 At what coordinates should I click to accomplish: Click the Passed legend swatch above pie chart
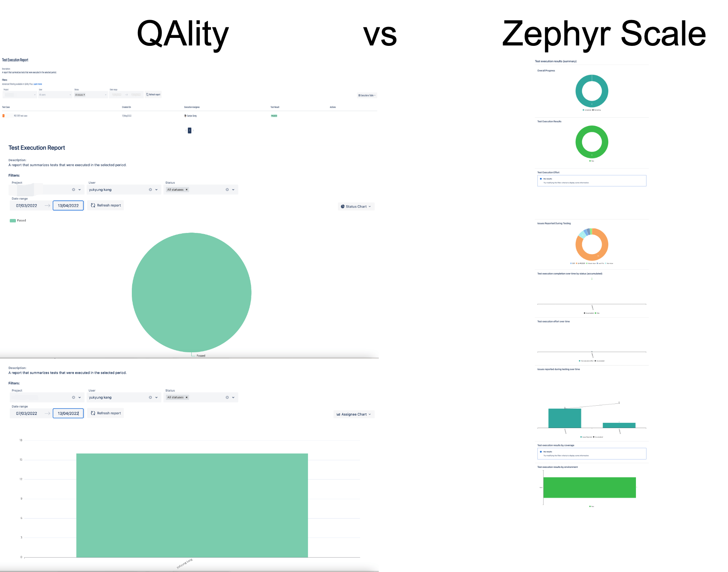13,220
